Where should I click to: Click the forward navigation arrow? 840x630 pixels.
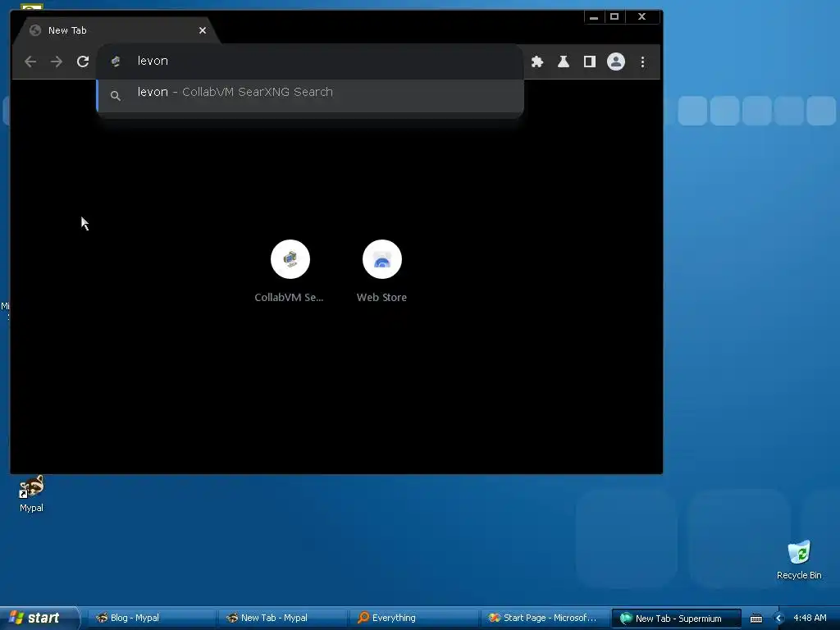(57, 62)
